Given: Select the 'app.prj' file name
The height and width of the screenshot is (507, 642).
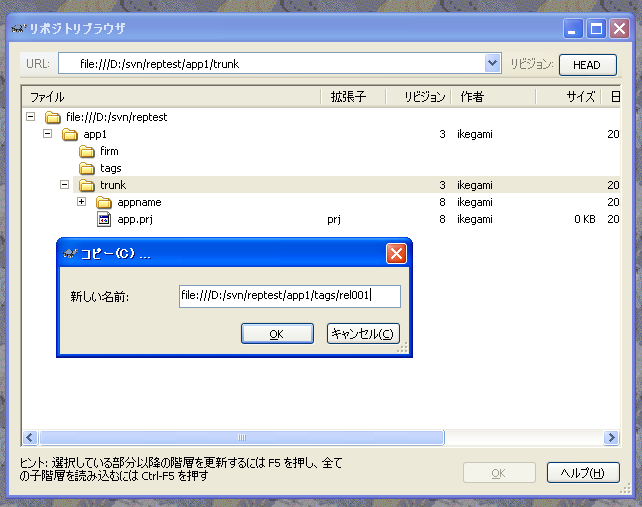Looking at the screenshot, I should click(135, 219).
